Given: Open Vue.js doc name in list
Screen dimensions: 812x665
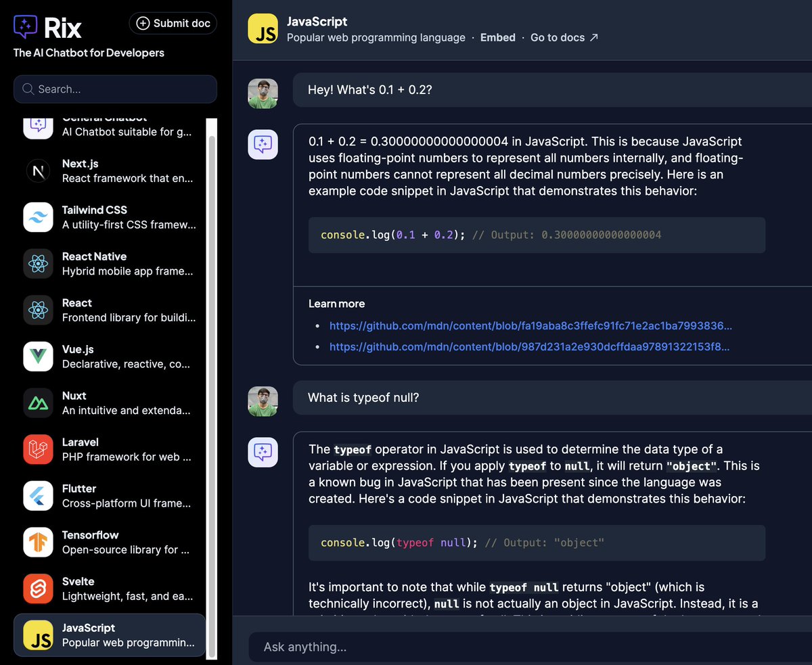Looking at the screenshot, I should (x=78, y=349).
